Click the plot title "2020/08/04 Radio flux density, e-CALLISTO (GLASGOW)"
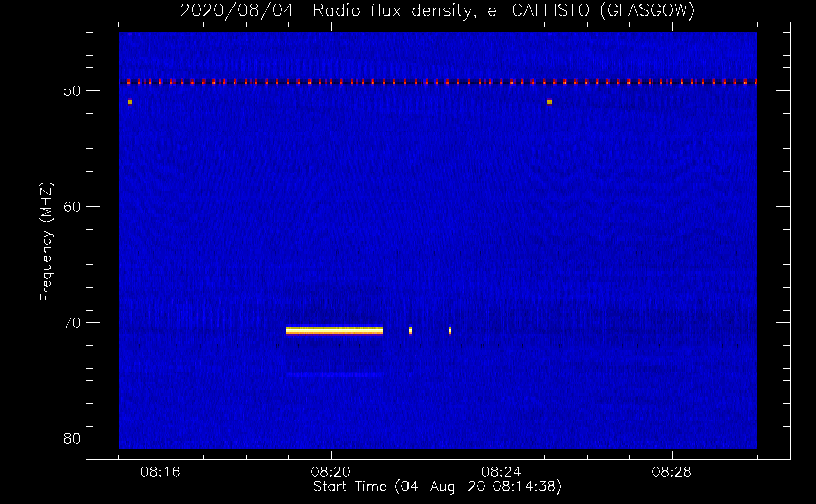 point(437,10)
